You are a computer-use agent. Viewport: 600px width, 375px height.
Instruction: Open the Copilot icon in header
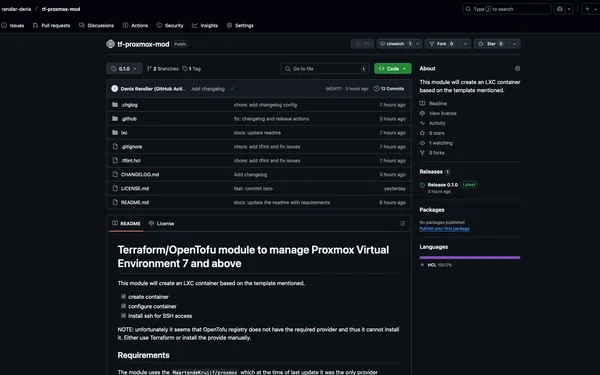click(559, 9)
